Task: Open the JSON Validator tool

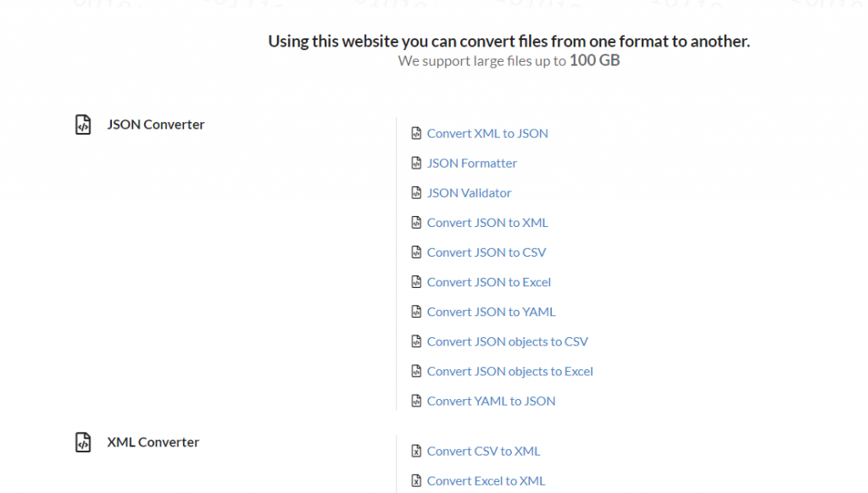Action: click(x=469, y=192)
